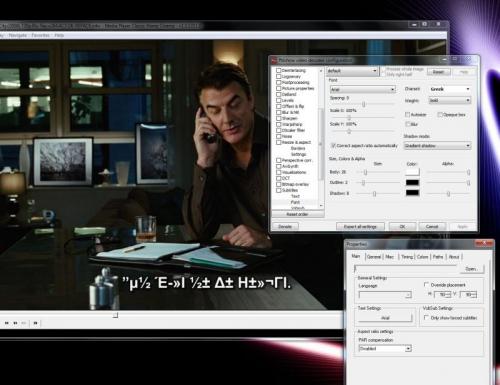This screenshot has width=500, height=385.
Task: Switch to the Colors tab
Action: (x=422, y=257)
